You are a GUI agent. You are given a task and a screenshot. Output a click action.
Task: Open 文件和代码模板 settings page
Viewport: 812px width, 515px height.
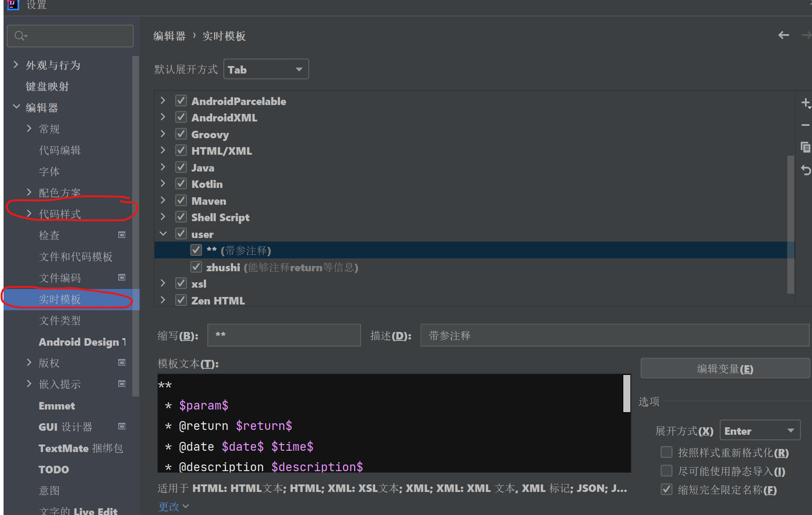(x=75, y=257)
